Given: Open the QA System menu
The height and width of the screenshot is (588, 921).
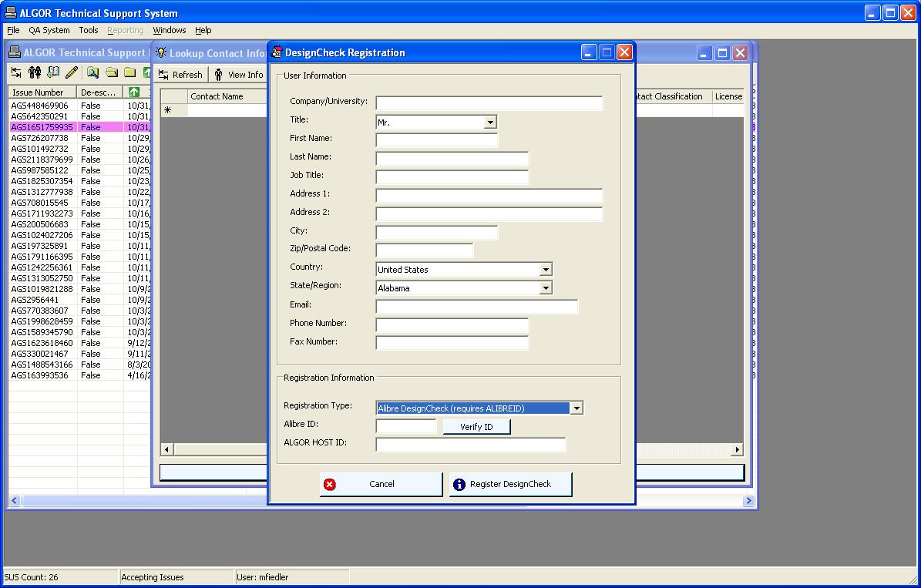Looking at the screenshot, I should pyautogui.click(x=49, y=30).
